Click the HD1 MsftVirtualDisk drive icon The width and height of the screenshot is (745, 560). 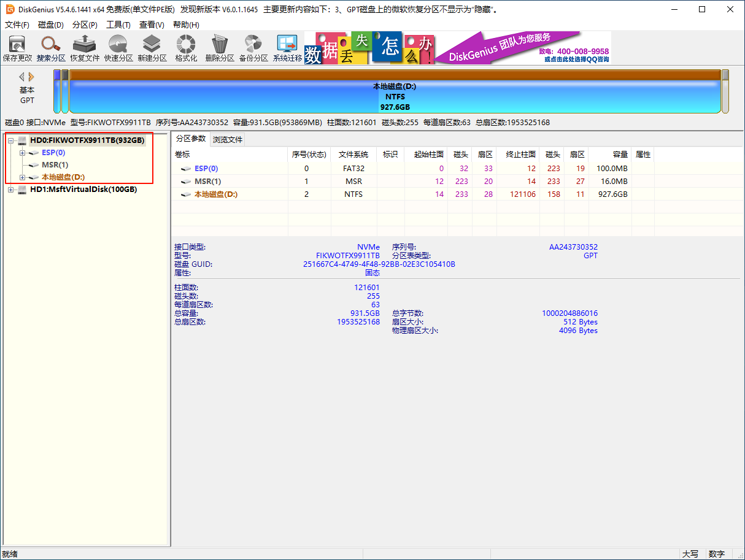(23, 190)
